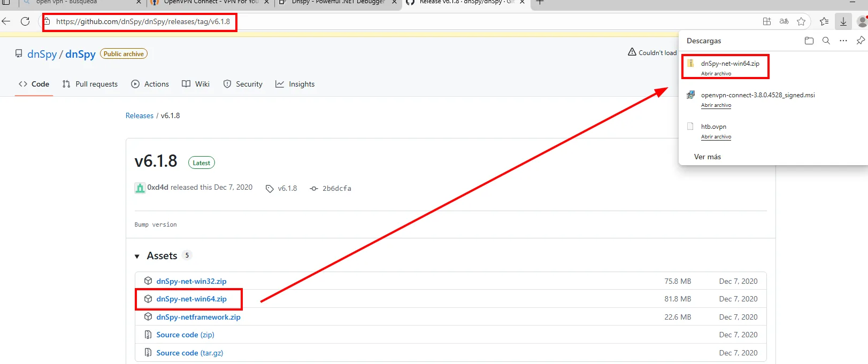Viewport: 868px width, 364px height.
Task: Click the translate page icon in address bar
Action: [x=784, y=21]
